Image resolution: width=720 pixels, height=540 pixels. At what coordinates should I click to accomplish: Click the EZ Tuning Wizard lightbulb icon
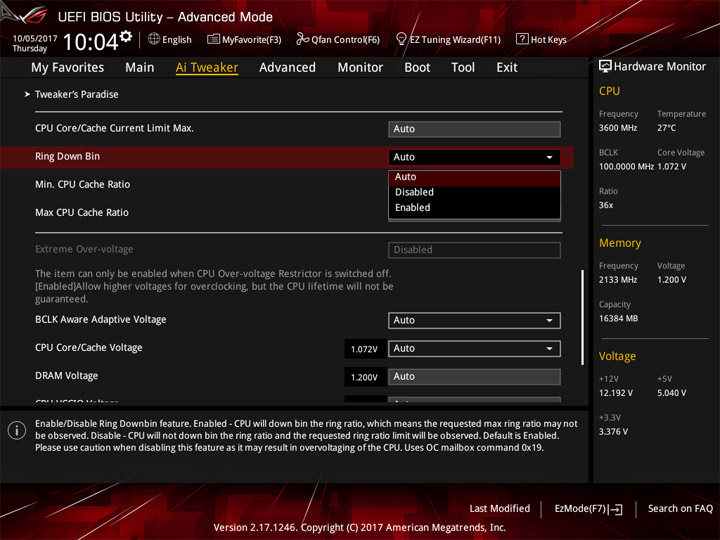pyautogui.click(x=401, y=39)
